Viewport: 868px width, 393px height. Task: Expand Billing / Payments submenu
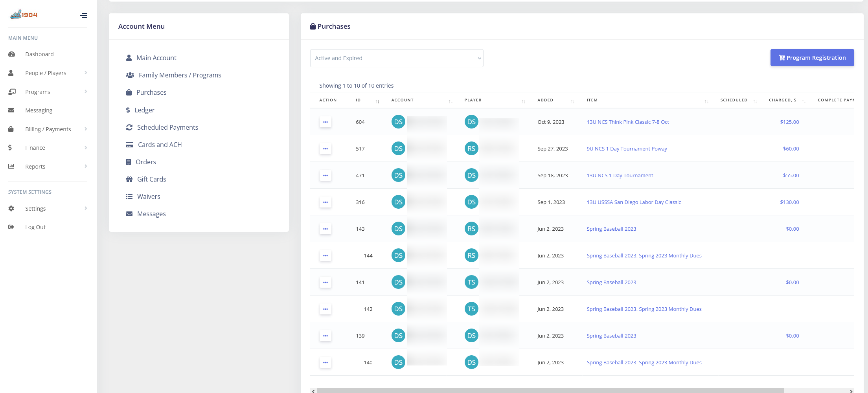tap(48, 129)
